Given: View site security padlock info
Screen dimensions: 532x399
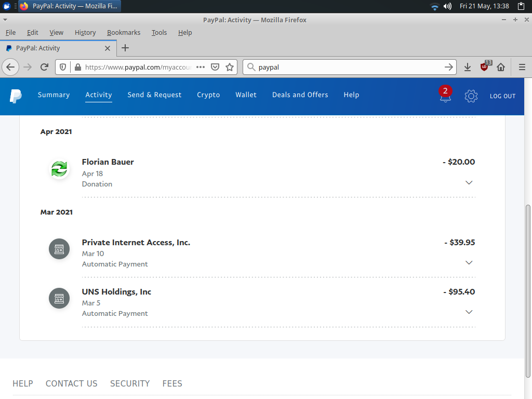Looking at the screenshot, I should point(78,67).
